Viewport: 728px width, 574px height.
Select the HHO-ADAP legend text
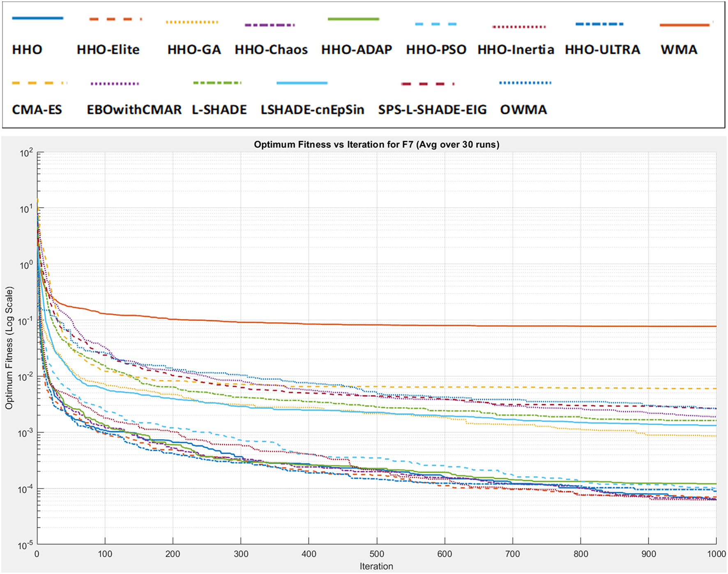click(x=357, y=50)
